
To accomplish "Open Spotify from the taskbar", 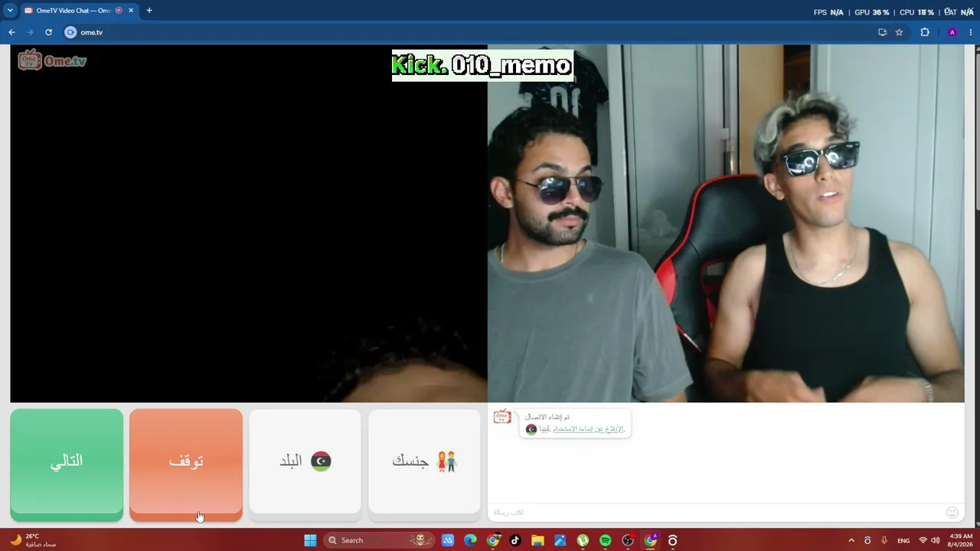I will point(606,540).
